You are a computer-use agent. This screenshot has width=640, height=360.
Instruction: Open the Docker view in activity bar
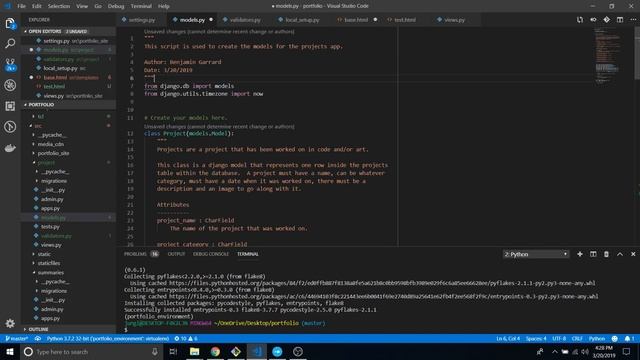pyautogui.click(x=10, y=148)
